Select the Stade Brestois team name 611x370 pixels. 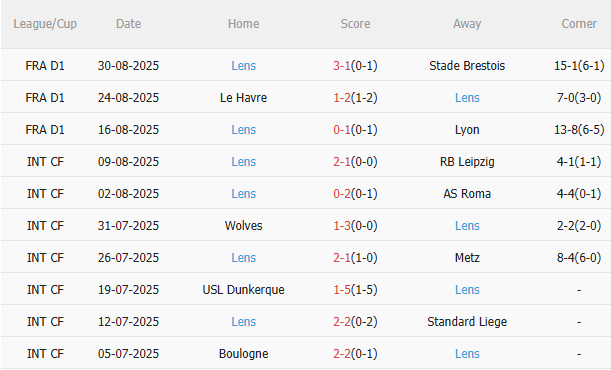pos(467,65)
